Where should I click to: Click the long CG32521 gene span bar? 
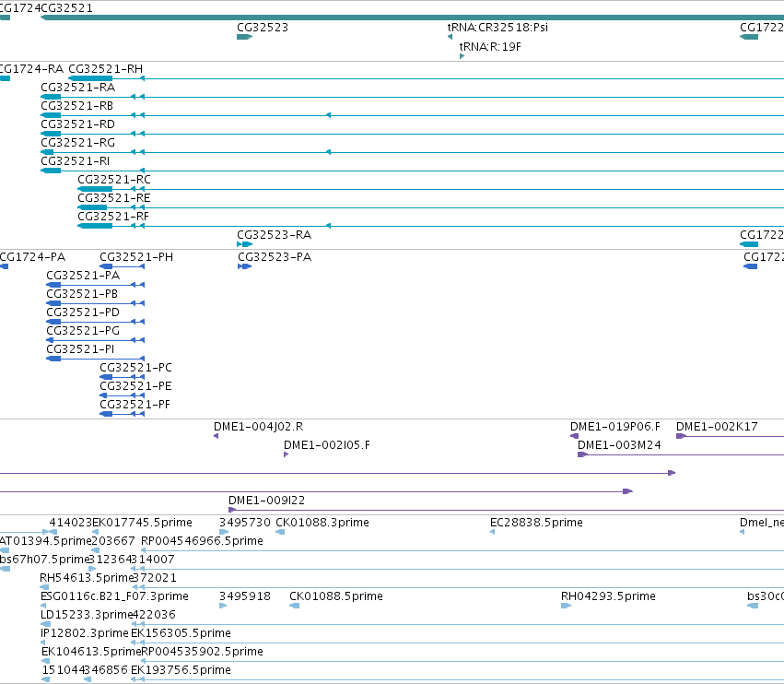(x=412, y=18)
